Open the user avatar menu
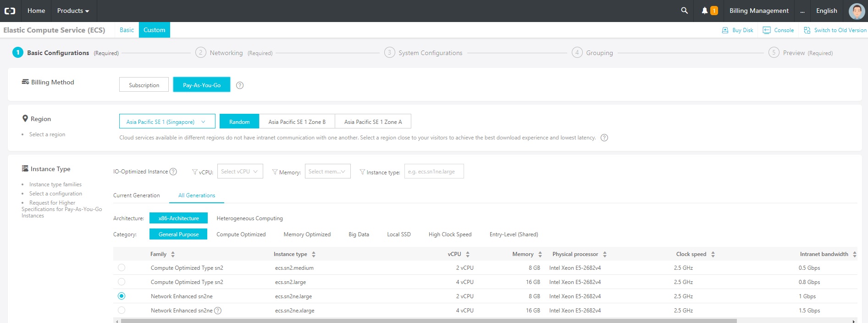This screenshot has height=323, width=868. coord(857,11)
